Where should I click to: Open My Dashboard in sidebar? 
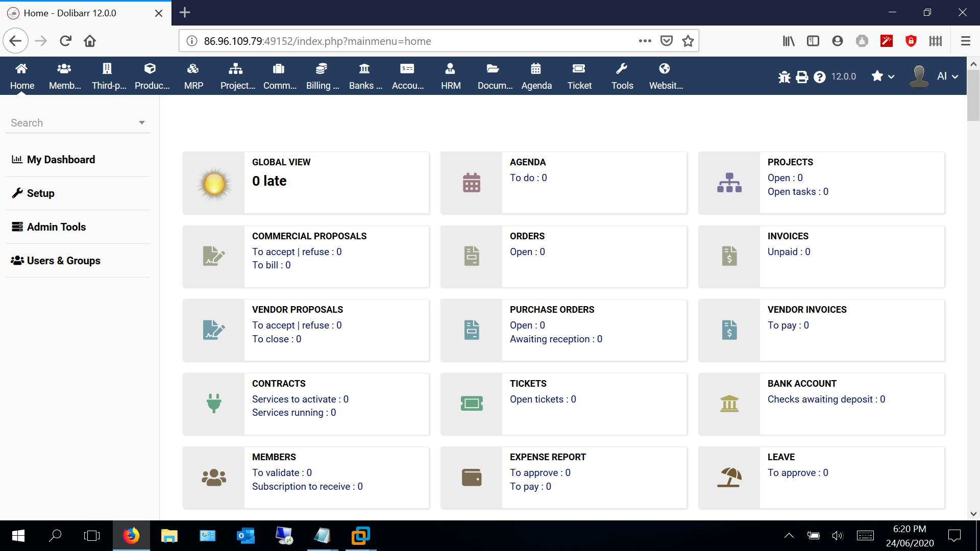(61, 160)
